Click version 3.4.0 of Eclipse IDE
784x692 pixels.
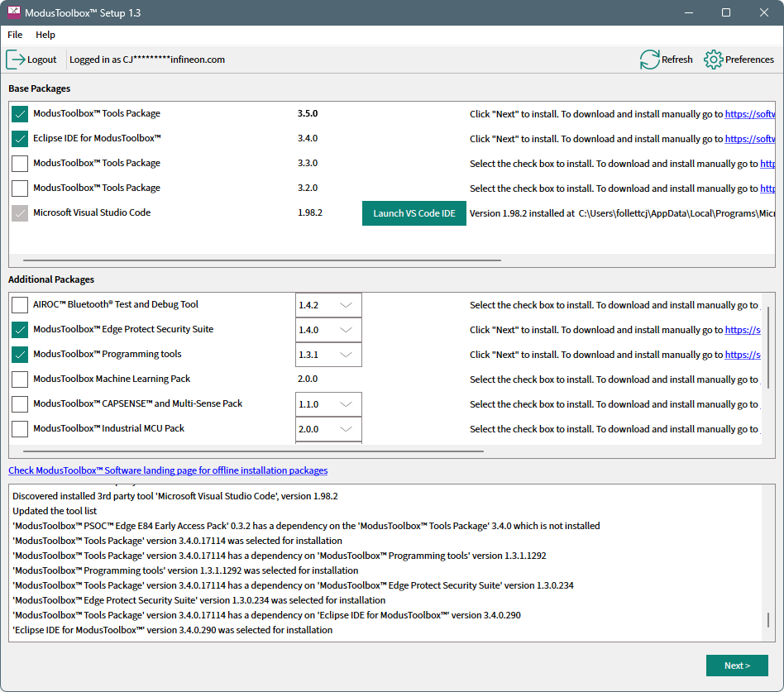point(308,139)
